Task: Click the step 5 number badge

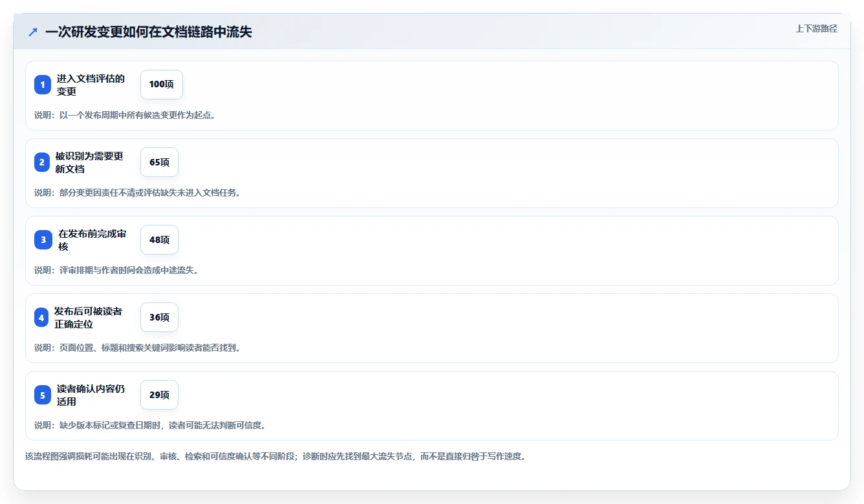Action: (43, 395)
